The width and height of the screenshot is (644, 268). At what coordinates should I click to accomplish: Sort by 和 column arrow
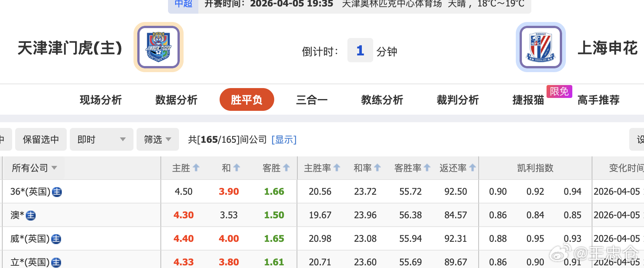click(237, 167)
